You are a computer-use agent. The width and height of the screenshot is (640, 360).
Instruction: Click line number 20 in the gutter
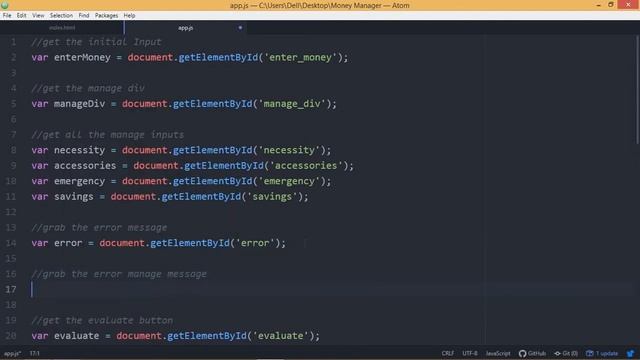[11, 336]
